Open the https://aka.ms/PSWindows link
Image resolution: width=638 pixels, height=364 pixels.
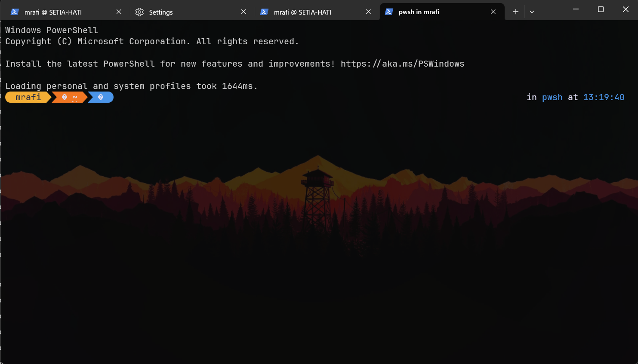point(402,64)
